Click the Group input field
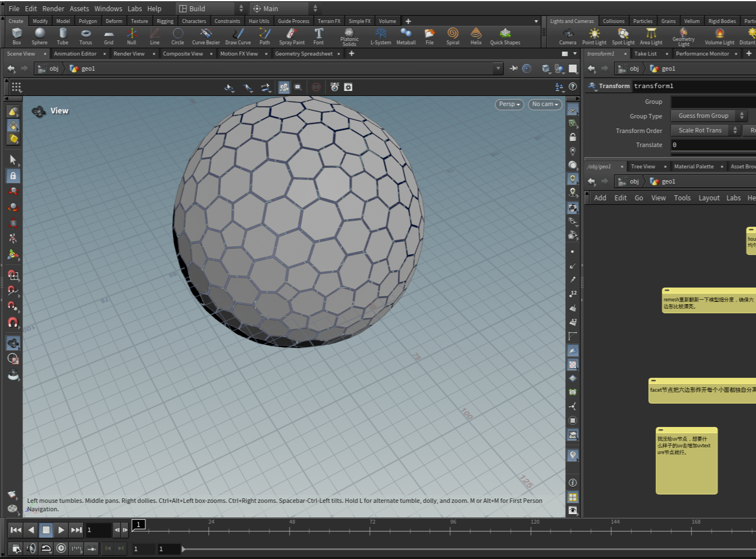Image resolution: width=756 pixels, height=559 pixels. (713, 102)
